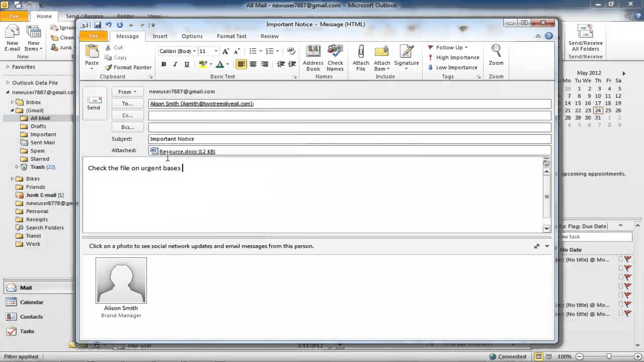
Task: Click the Send button
Action: click(94, 103)
